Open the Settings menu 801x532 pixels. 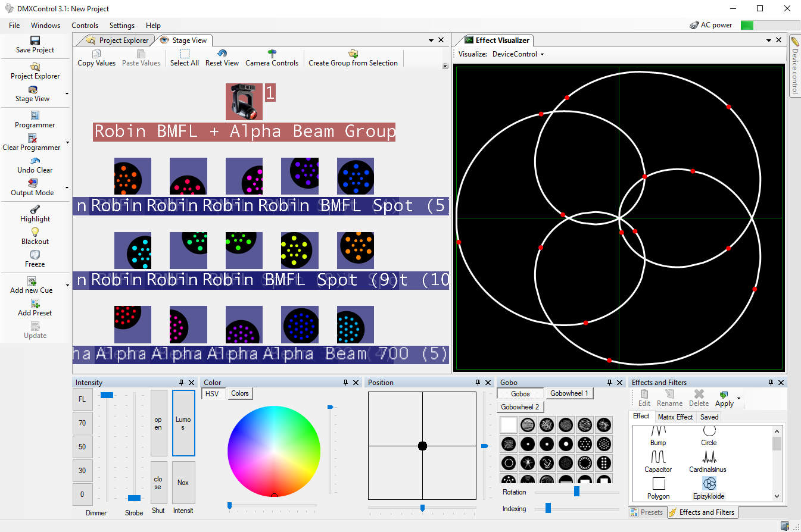122,26
